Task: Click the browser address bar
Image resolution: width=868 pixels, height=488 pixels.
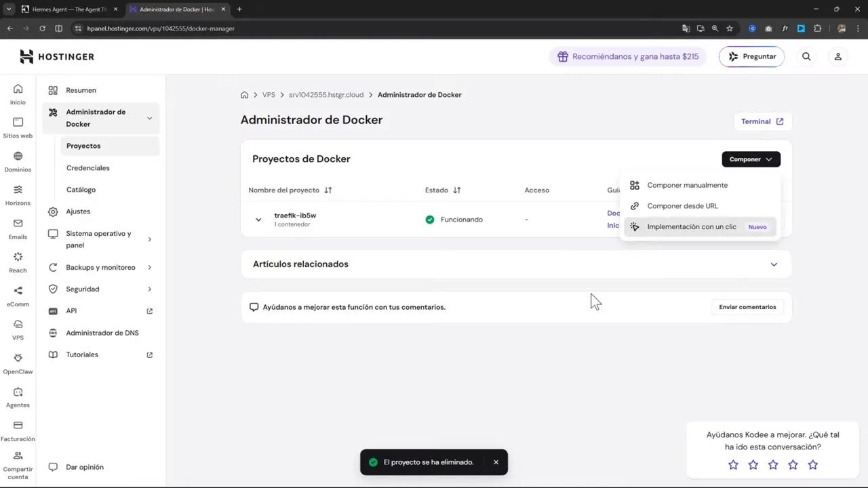Action: click(x=373, y=28)
